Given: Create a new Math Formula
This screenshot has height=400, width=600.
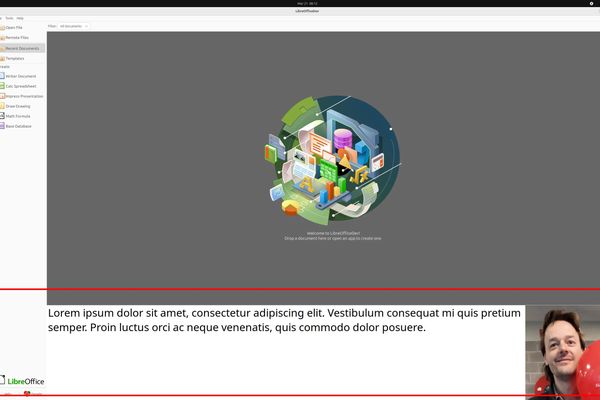Looking at the screenshot, I should (16, 116).
